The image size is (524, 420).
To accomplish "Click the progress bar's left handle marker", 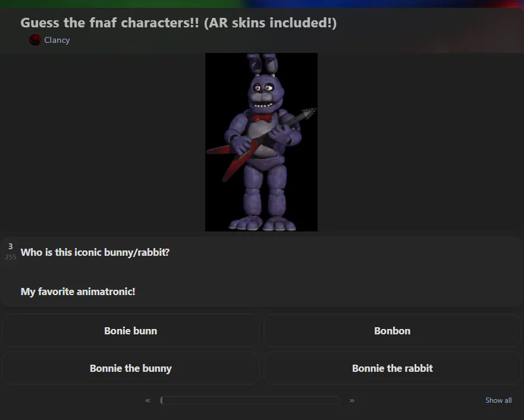I will [x=161, y=400].
